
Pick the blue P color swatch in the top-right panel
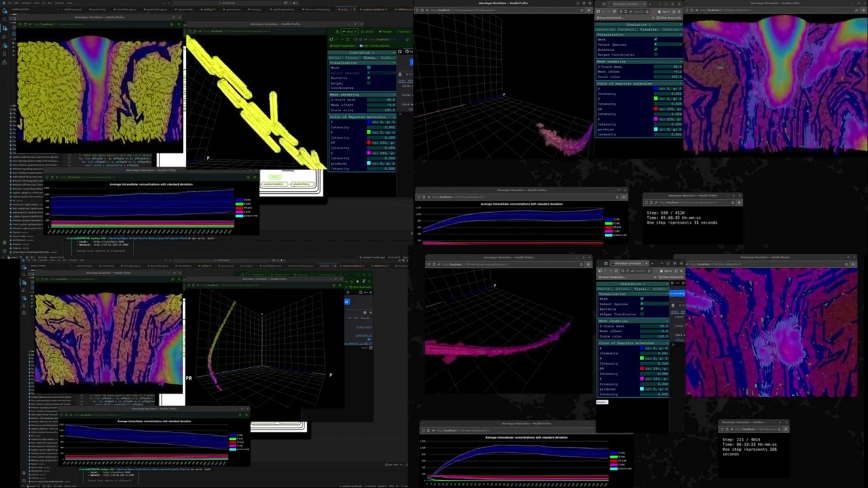(656, 88)
